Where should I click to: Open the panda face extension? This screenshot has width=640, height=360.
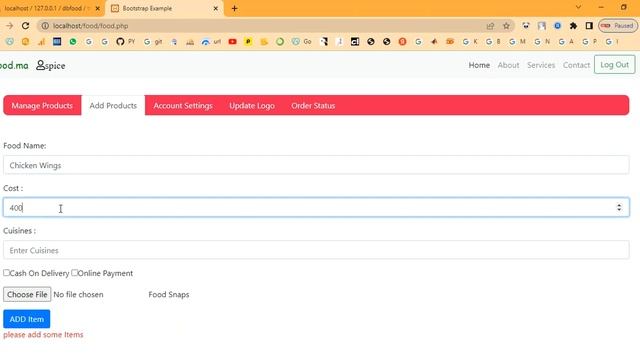click(x=526, y=26)
